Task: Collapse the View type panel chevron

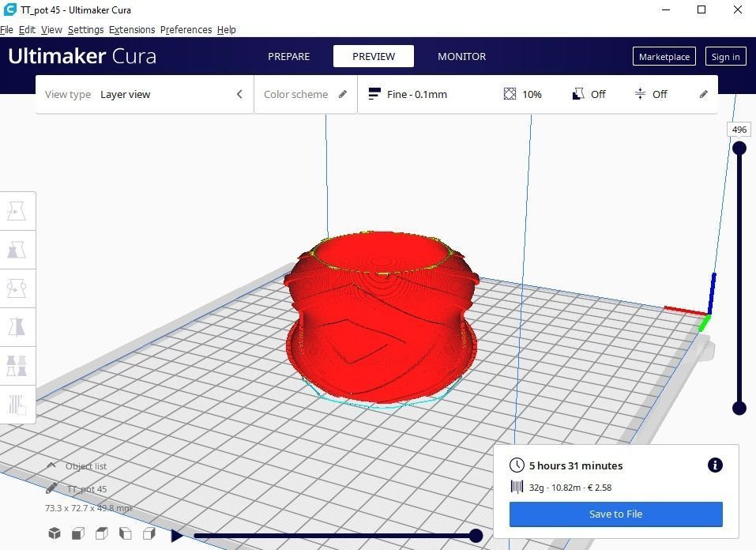Action: 239,94
